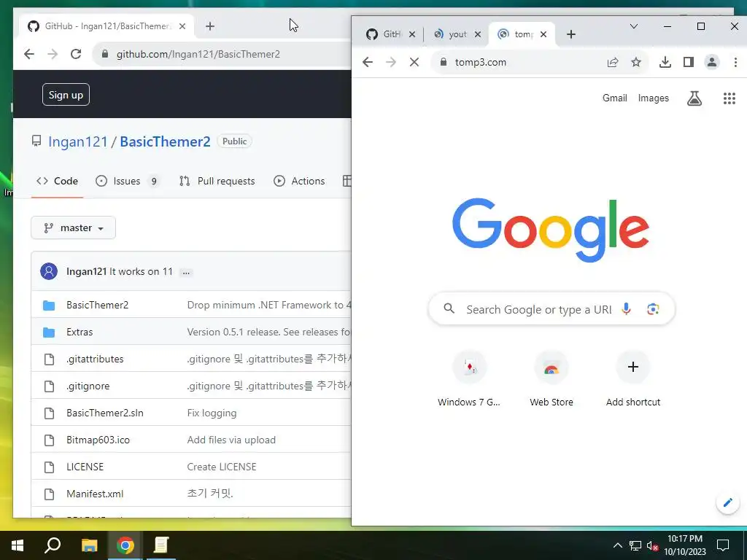This screenshot has height=560, width=747.
Task: Click Sign up button on GitHub
Action: point(66,94)
